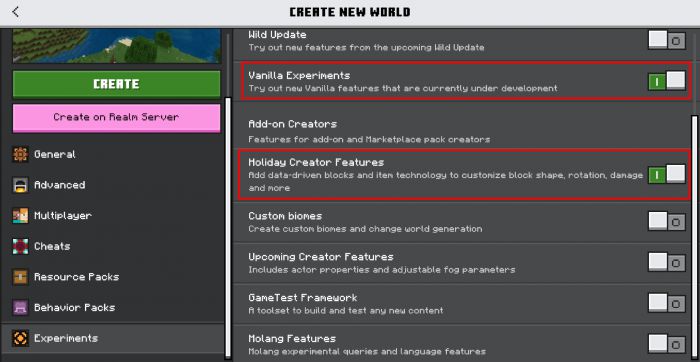
Task: Click the Cheats icon
Action: [x=21, y=246]
